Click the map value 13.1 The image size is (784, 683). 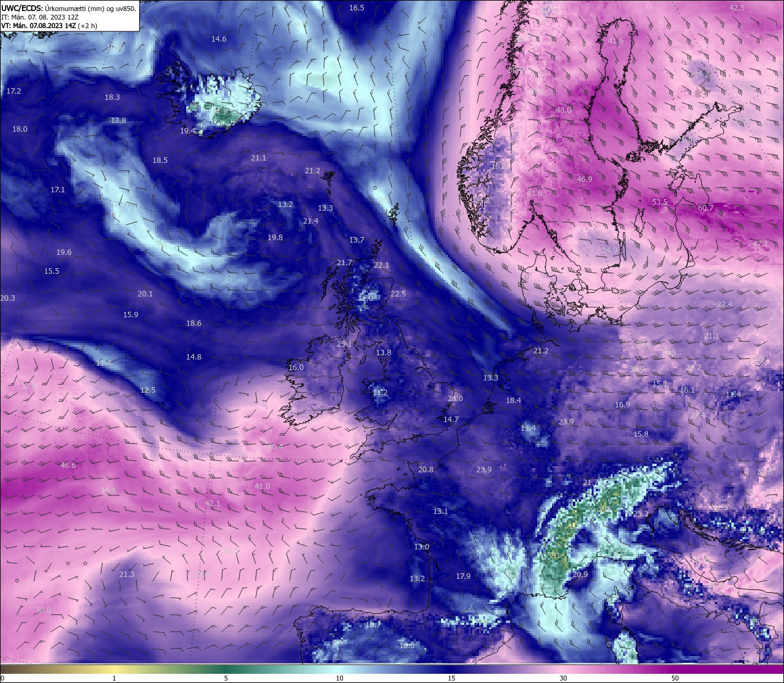tap(440, 511)
